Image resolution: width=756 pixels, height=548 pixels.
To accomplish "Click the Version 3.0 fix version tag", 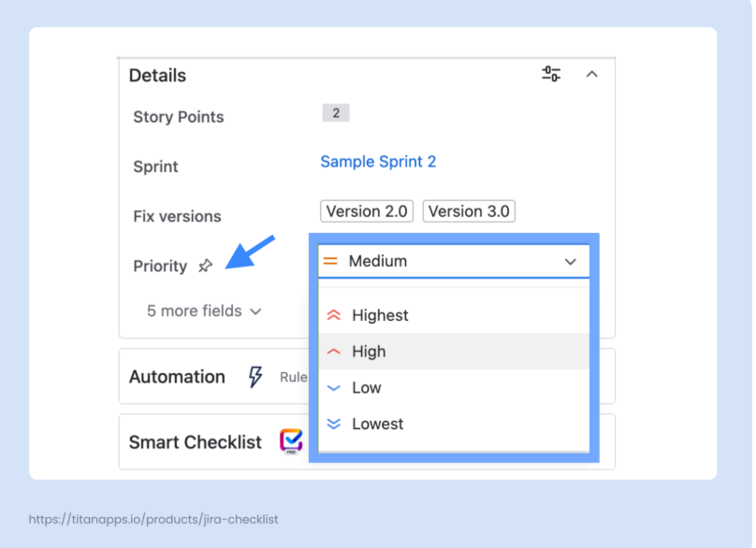I will pos(469,211).
